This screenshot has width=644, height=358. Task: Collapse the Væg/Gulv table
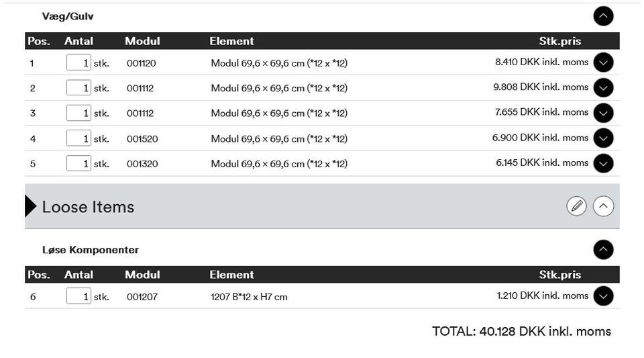(603, 16)
